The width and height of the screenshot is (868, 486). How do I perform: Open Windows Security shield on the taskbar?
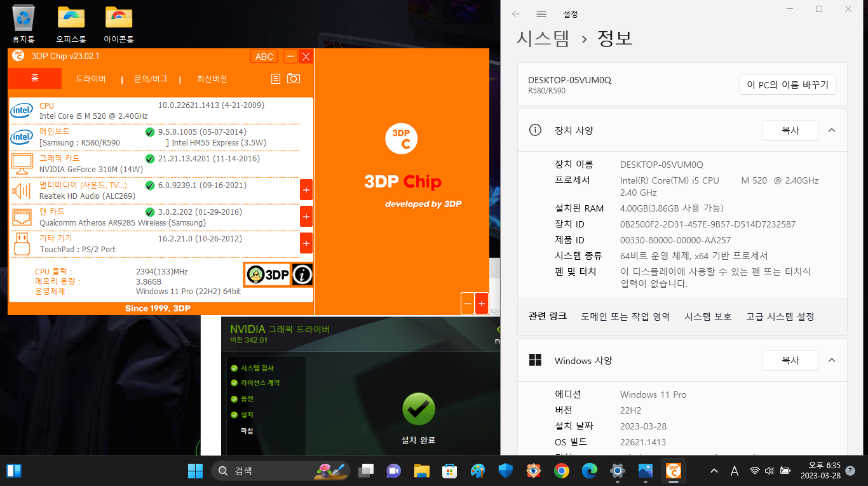coord(506,471)
